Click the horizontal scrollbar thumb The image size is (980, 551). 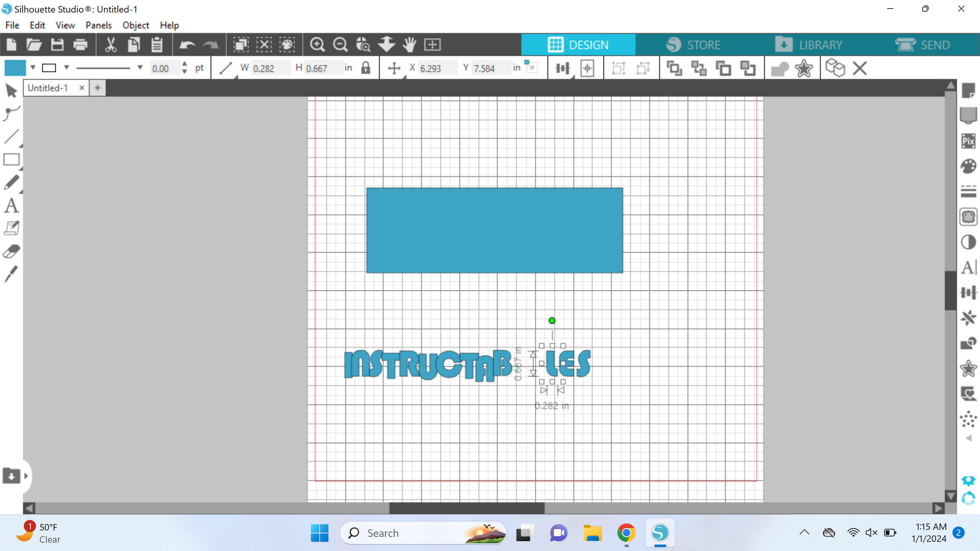(x=467, y=508)
